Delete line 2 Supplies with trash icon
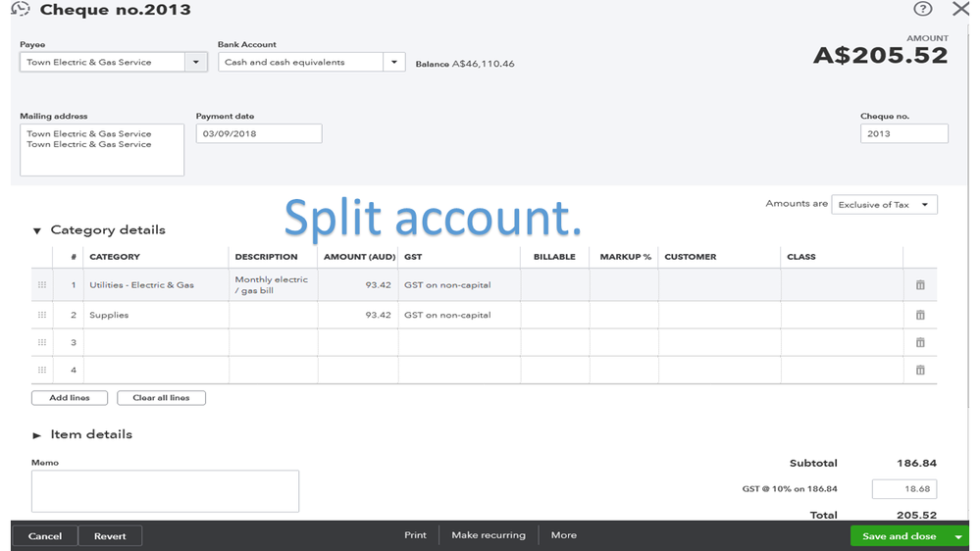Image resolution: width=980 pixels, height=551 pixels. [920, 315]
